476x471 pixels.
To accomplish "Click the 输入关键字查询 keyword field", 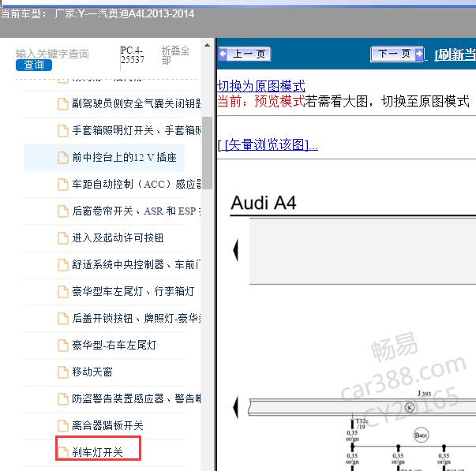I will 52,54.
